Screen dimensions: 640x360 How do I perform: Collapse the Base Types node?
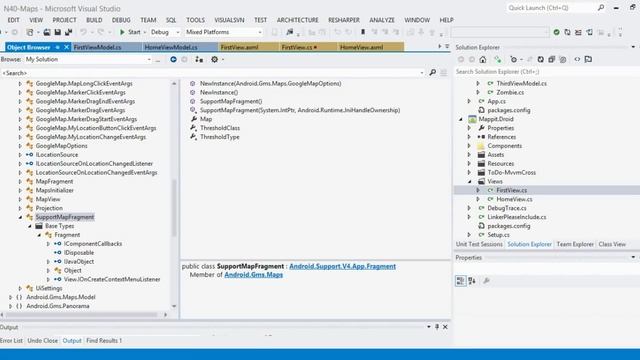29,226
